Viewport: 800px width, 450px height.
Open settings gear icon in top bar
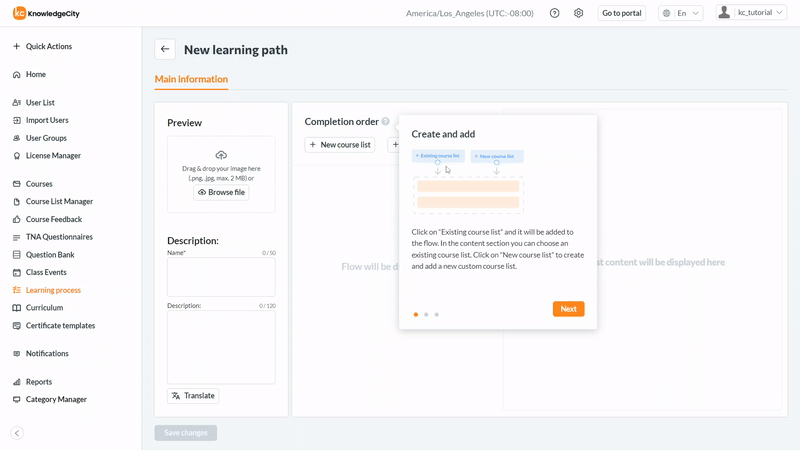click(578, 13)
